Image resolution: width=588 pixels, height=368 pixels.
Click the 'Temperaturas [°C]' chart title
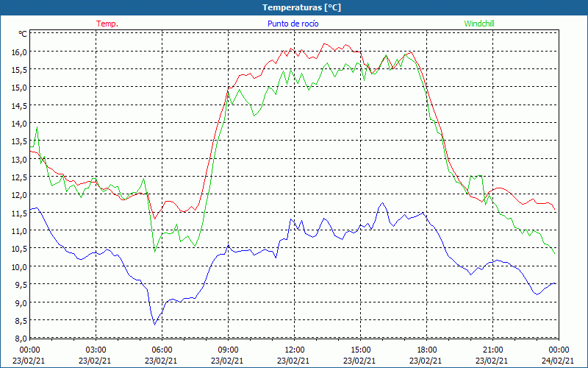tap(301, 7)
